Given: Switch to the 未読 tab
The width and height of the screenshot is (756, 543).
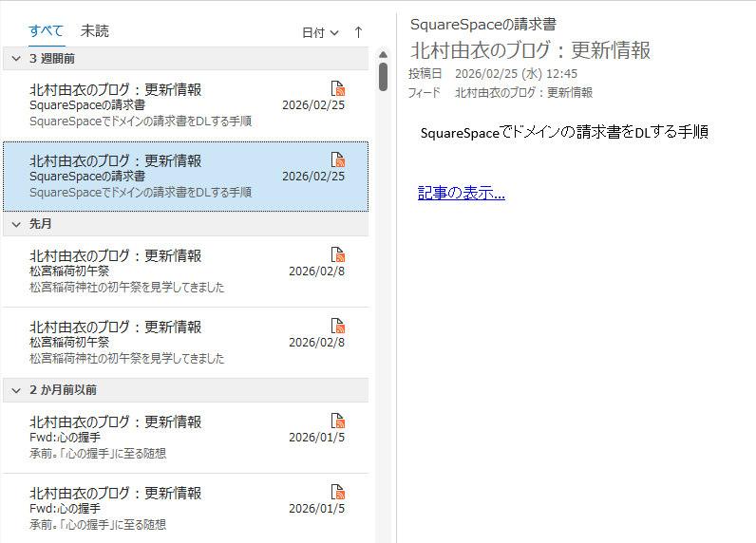Looking at the screenshot, I should pyautogui.click(x=95, y=31).
